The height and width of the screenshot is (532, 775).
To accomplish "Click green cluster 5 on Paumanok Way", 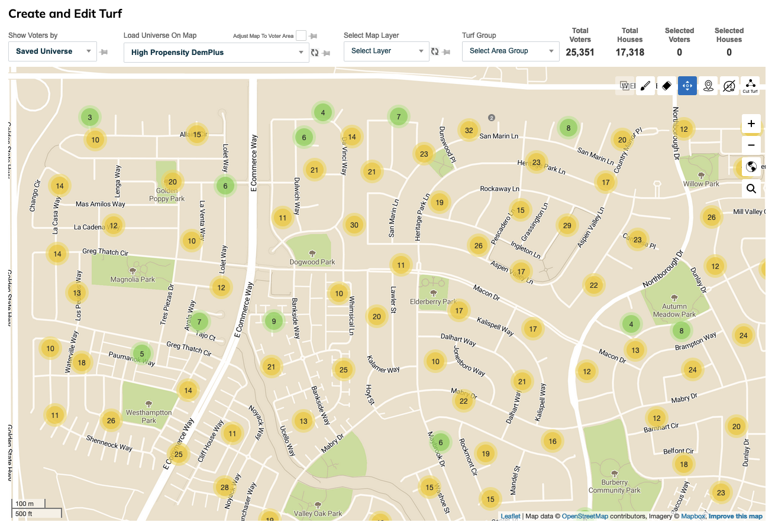I will pyautogui.click(x=142, y=355).
